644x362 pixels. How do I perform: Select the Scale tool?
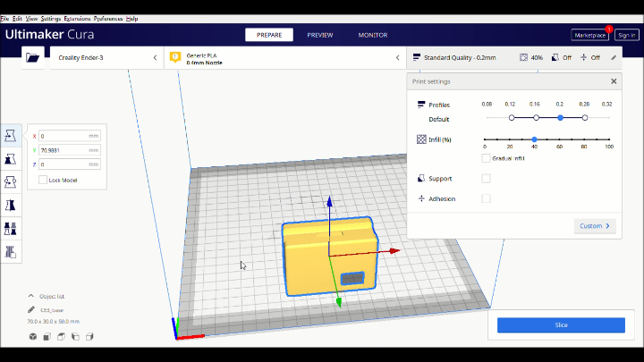click(10, 159)
